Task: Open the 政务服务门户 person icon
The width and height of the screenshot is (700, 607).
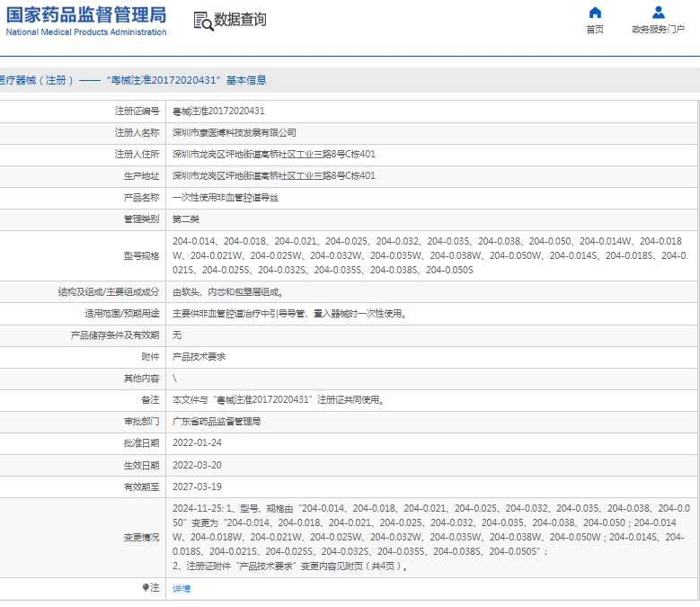Action: tap(659, 12)
